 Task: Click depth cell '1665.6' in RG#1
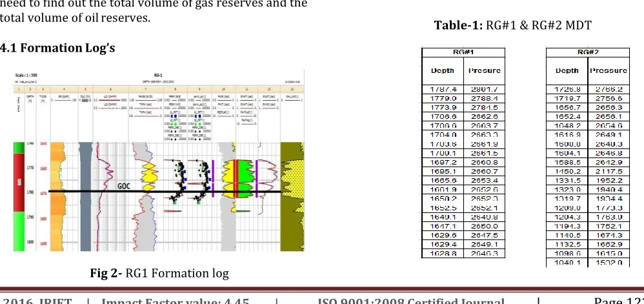[x=443, y=180]
